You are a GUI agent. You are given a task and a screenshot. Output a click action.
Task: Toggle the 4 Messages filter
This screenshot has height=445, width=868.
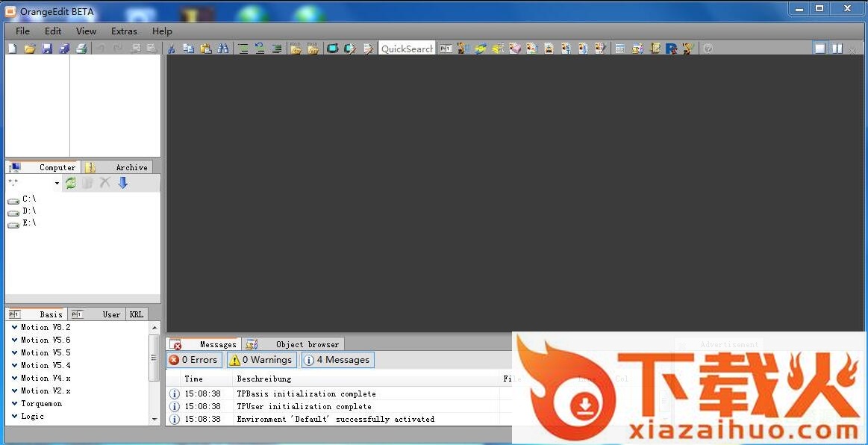tap(337, 360)
